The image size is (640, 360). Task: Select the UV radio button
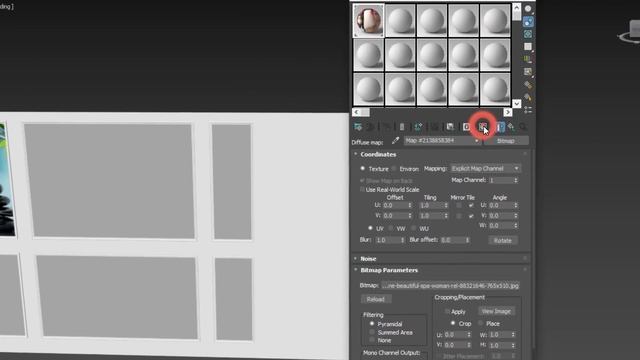pos(370,228)
